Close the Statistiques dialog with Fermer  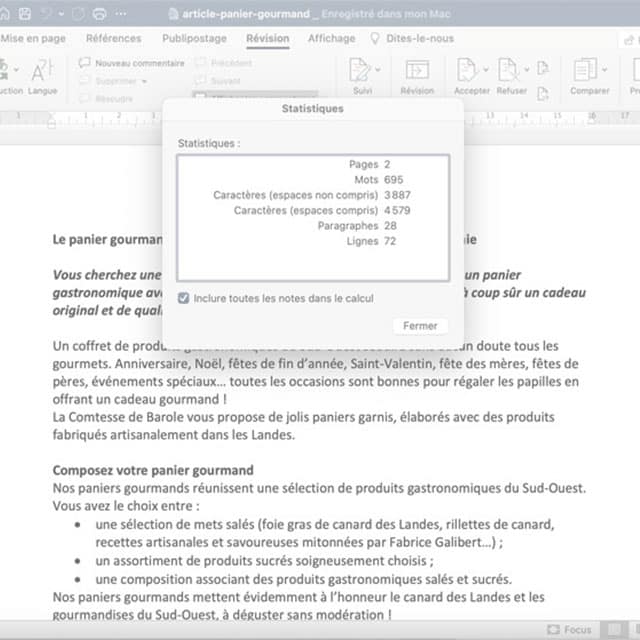[420, 326]
